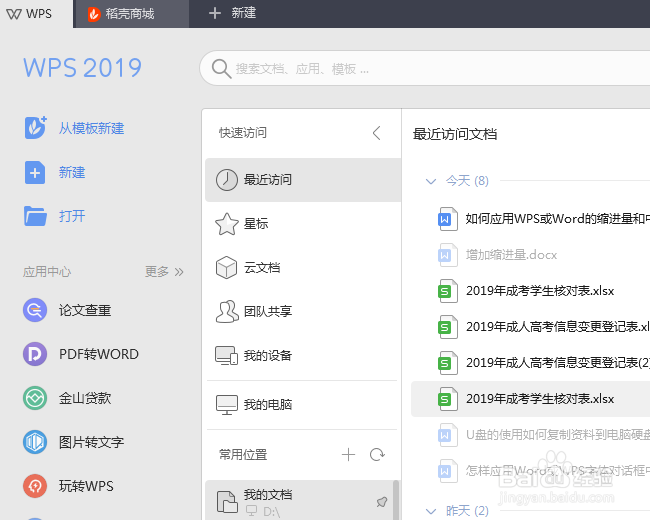Click the 云文档 cube icon
The image size is (650, 520).
click(x=226, y=267)
